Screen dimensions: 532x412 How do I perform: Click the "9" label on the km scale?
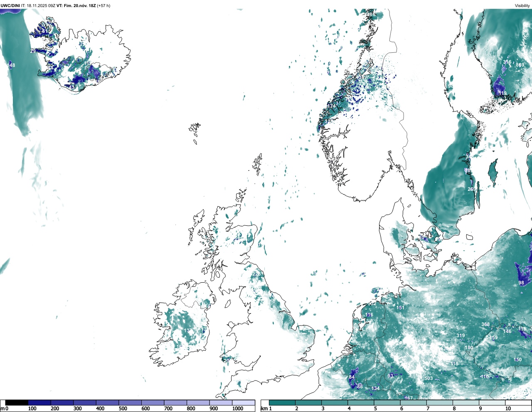click(x=480, y=409)
